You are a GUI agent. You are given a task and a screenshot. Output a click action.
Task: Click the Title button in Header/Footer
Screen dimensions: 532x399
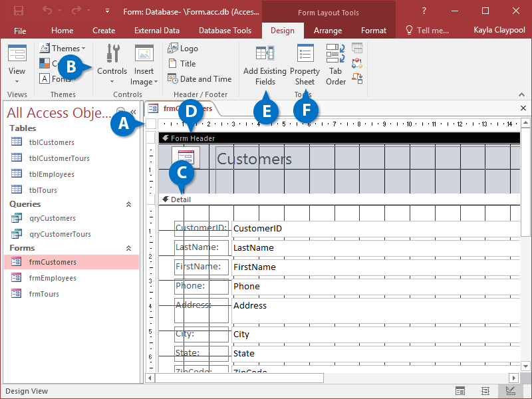(182, 64)
